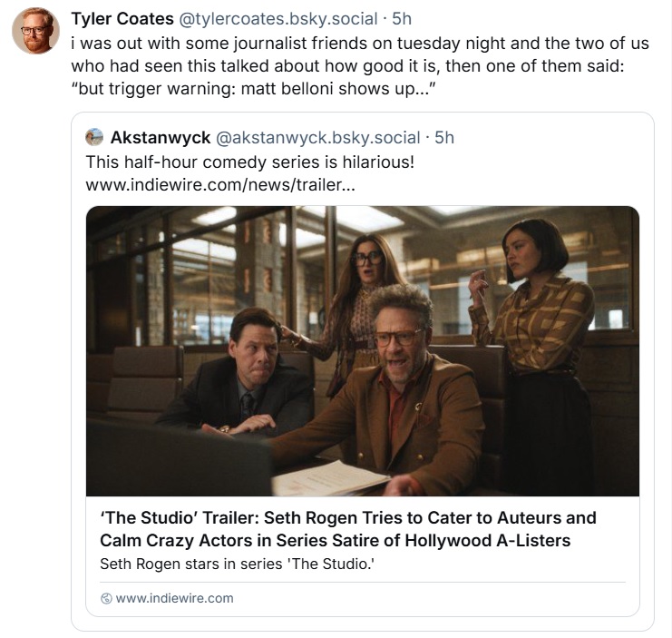This screenshot has width=672, height=638.
Task: Open the Akstanwyck display name link
Action: click(x=160, y=138)
